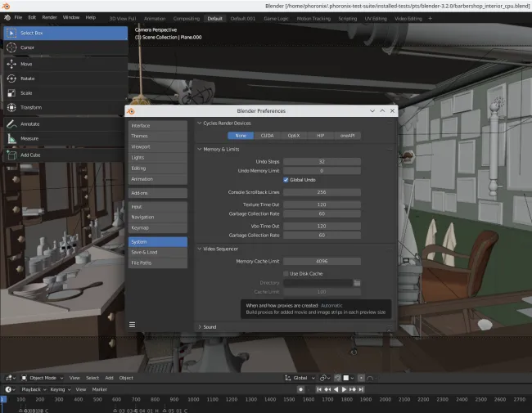The height and width of the screenshot is (413, 532).
Task: Open the Render menu
Action: coord(50,18)
